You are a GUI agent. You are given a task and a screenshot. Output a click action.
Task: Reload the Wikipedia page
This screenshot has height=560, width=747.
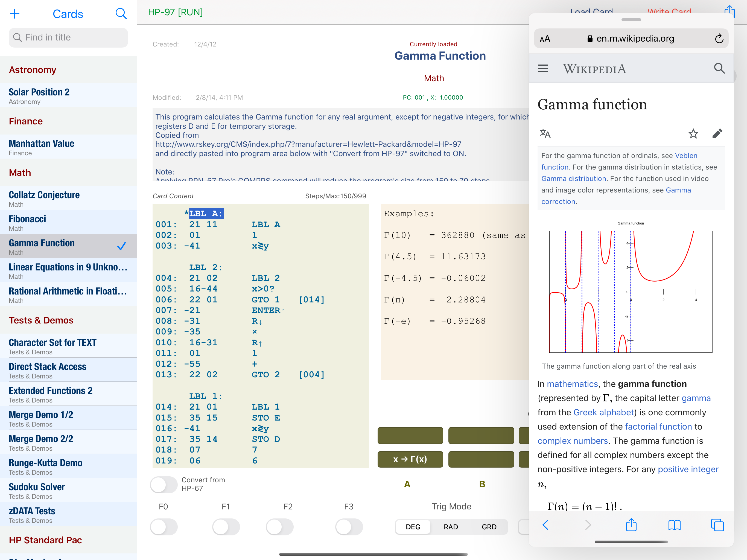719,39
